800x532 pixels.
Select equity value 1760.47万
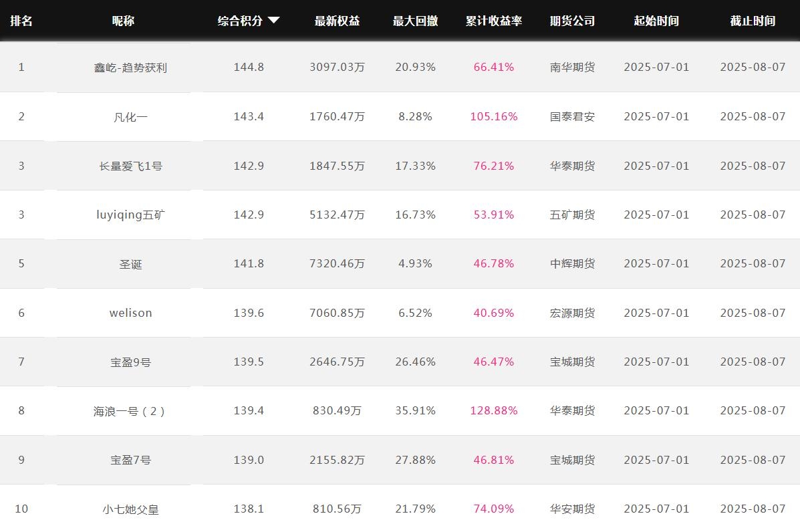coord(338,116)
